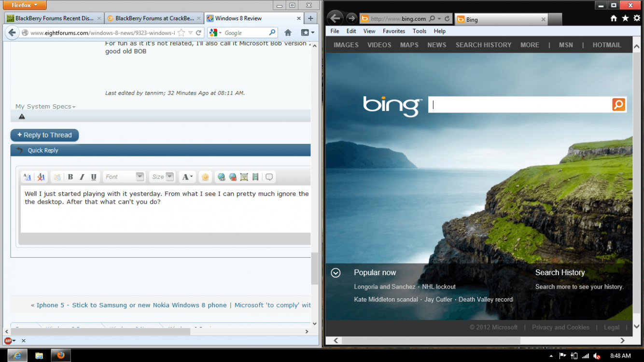This screenshot has height=362, width=644.
Task: Click the remove link globe icon
Action: pyautogui.click(x=233, y=177)
